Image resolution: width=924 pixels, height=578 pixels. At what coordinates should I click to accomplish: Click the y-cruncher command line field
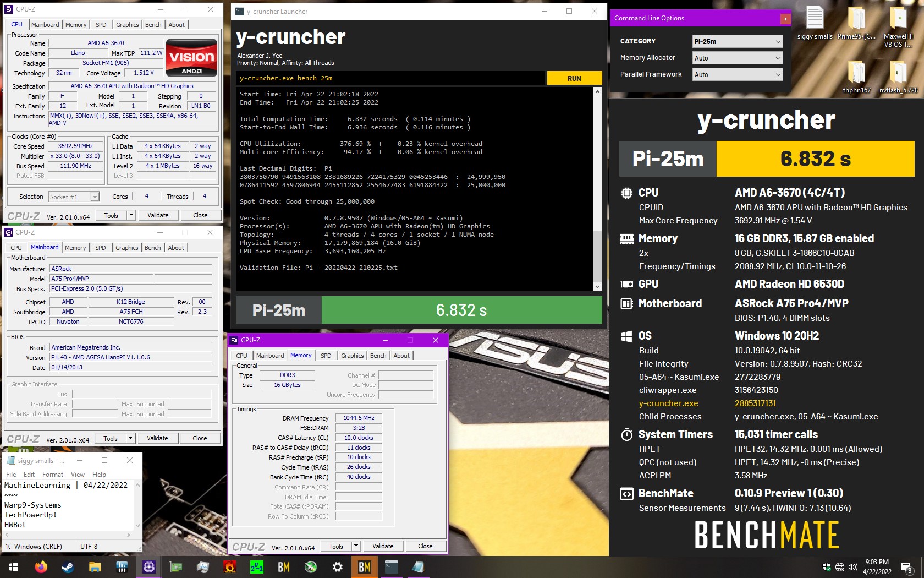point(390,78)
